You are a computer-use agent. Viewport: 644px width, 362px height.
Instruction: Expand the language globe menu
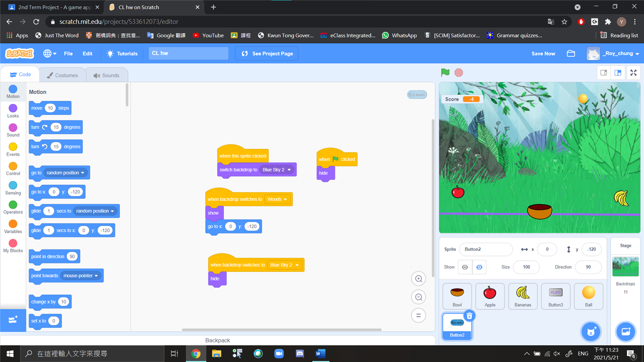click(49, 54)
